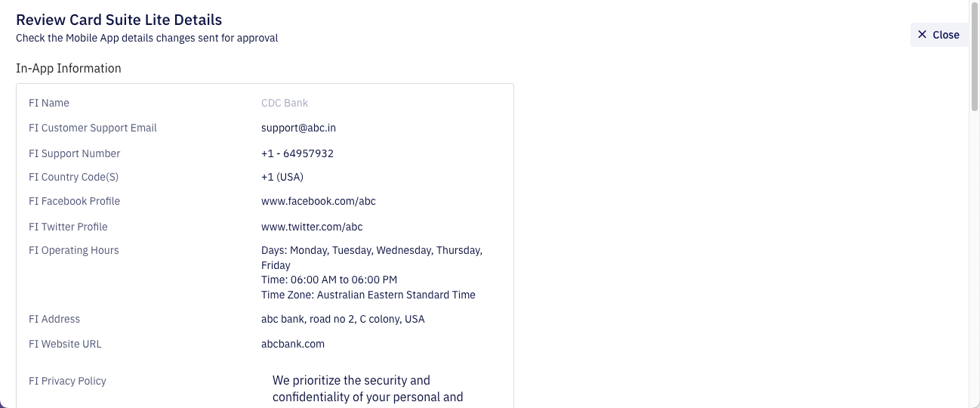Click the abcbank.com website URL
980x408 pixels.
click(293, 344)
